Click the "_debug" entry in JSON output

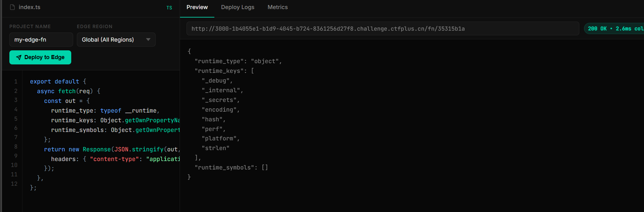tap(217, 81)
